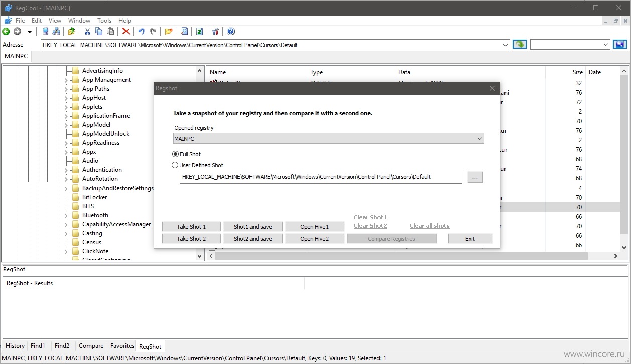Click the AdvertisingInfo folder icon
This screenshot has height=364, width=631.
[76, 71]
